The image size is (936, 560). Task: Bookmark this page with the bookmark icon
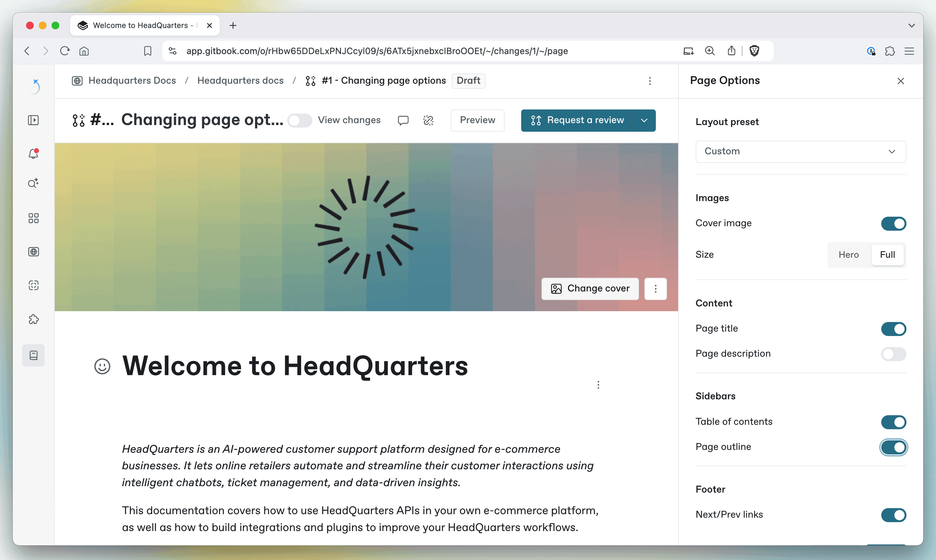click(148, 51)
